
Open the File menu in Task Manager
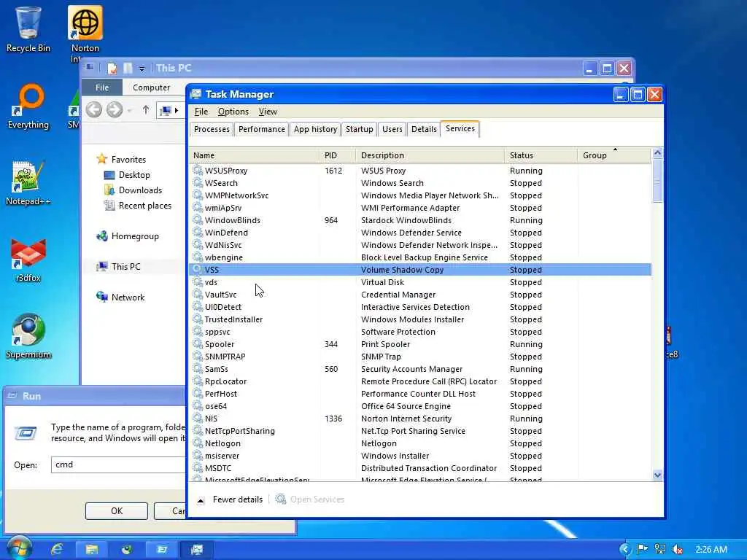(x=201, y=112)
